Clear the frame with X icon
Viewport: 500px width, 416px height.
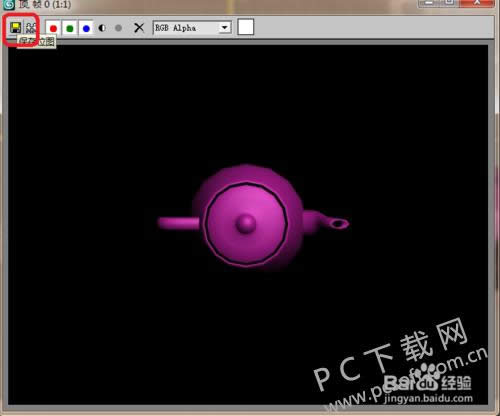(139, 28)
